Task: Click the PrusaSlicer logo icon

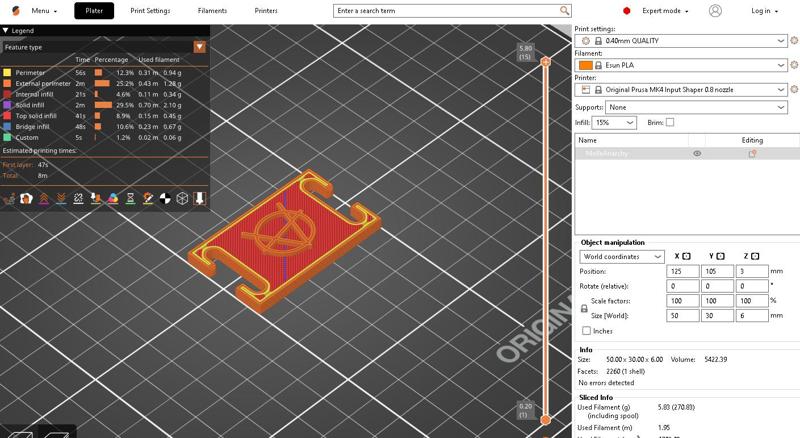Action: [x=16, y=11]
